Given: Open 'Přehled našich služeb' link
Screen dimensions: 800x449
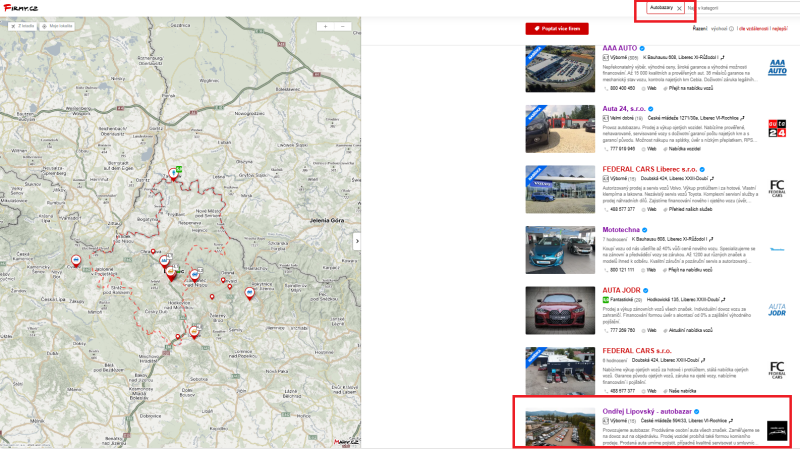Looking at the screenshot, I should coord(690,209).
